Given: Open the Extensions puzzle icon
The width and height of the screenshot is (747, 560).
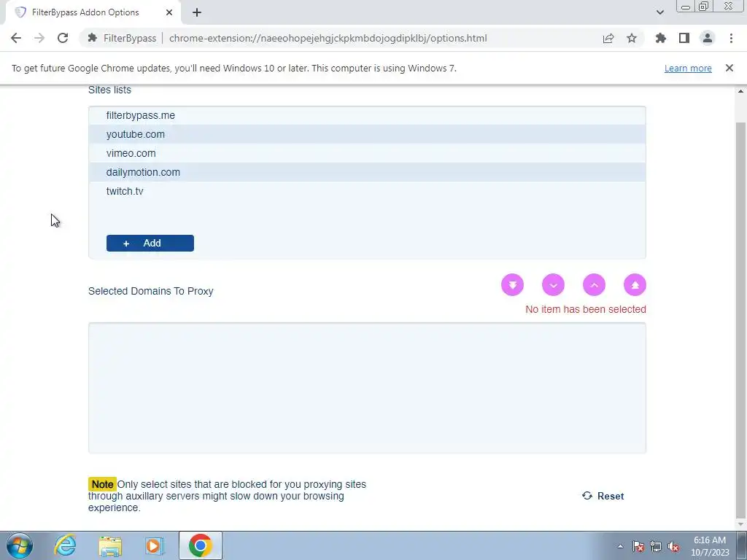Looking at the screenshot, I should [661, 38].
